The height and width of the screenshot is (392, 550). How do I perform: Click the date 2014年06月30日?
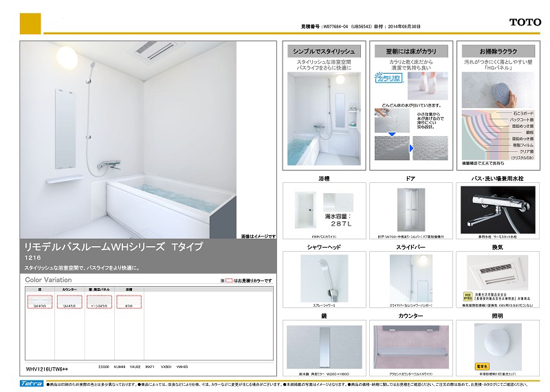(x=404, y=26)
